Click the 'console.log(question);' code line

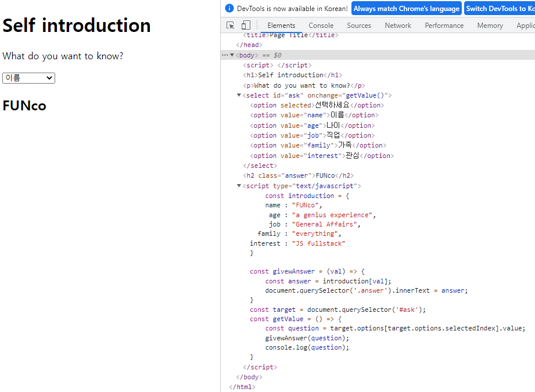(x=307, y=347)
